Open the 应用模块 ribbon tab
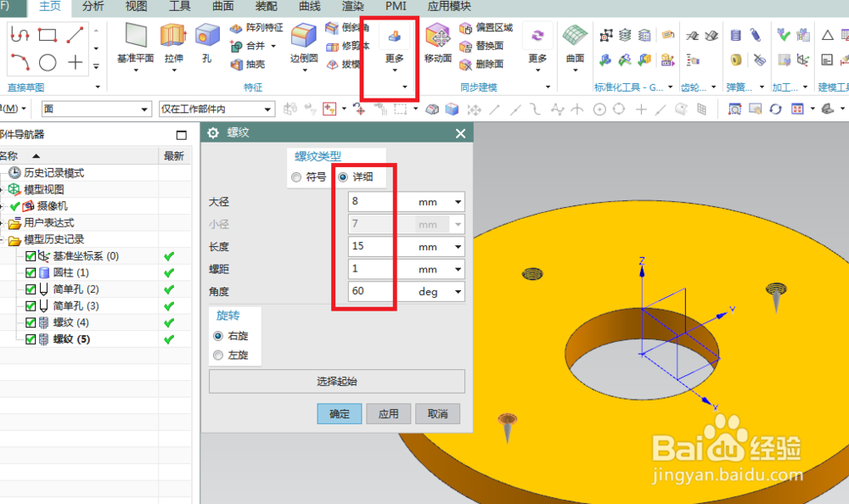Image resolution: width=849 pixels, height=504 pixels. [449, 7]
